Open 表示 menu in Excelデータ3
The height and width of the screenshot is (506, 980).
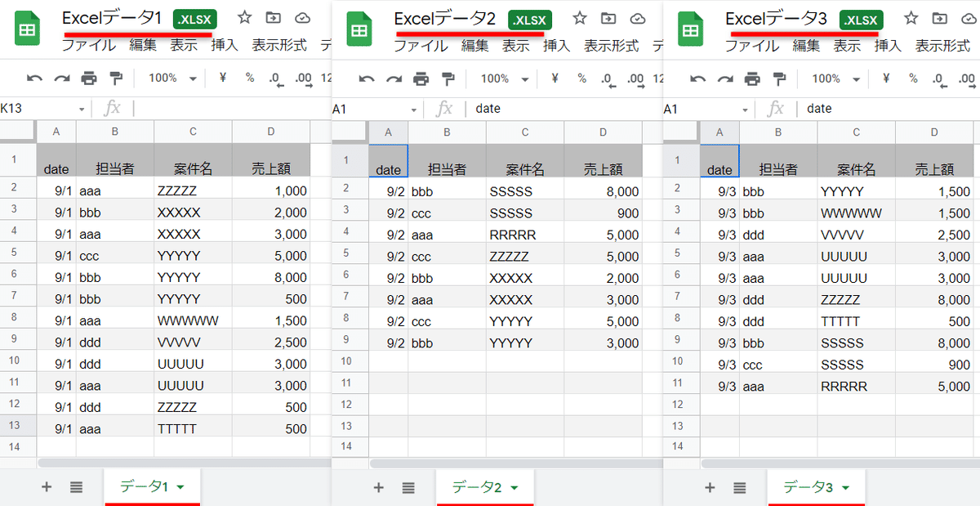click(x=847, y=46)
